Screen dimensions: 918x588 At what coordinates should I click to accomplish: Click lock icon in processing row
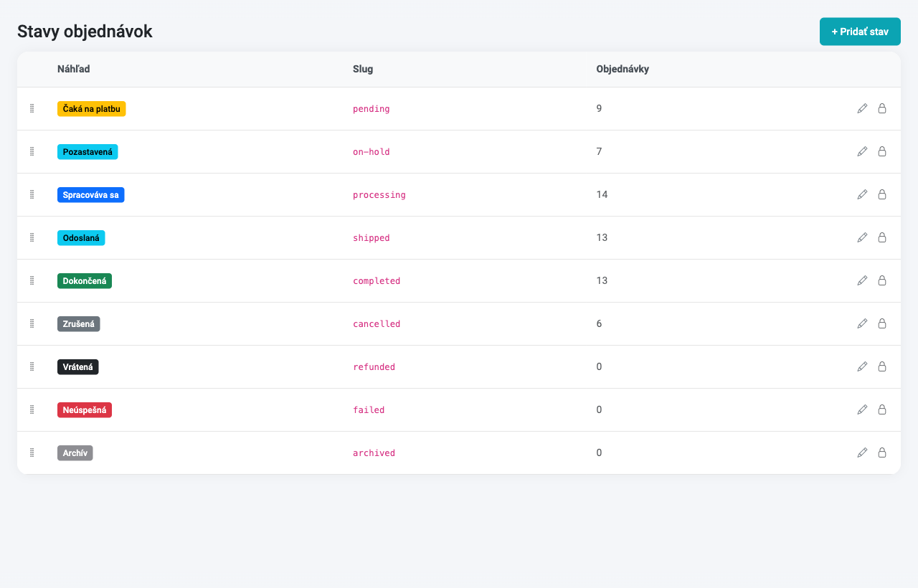[882, 194]
